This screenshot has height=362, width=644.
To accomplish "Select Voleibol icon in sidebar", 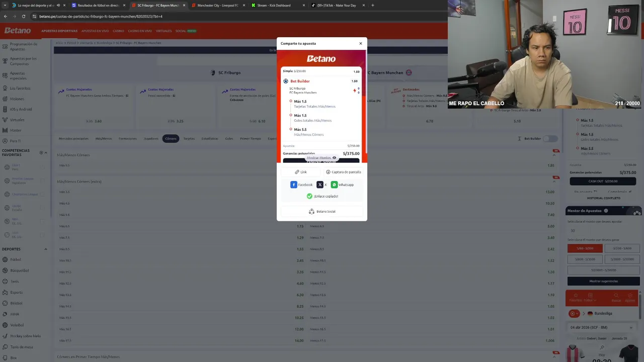I will pos(5,325).
